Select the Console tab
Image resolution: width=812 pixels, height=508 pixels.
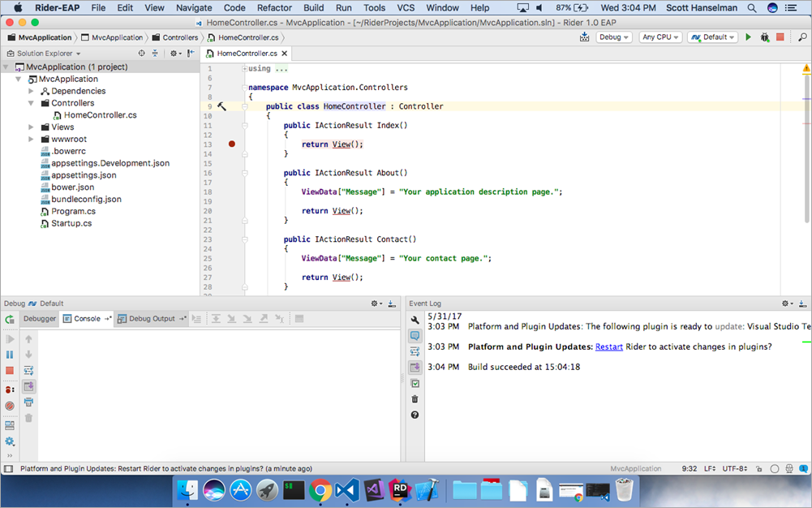pos(87,318)
